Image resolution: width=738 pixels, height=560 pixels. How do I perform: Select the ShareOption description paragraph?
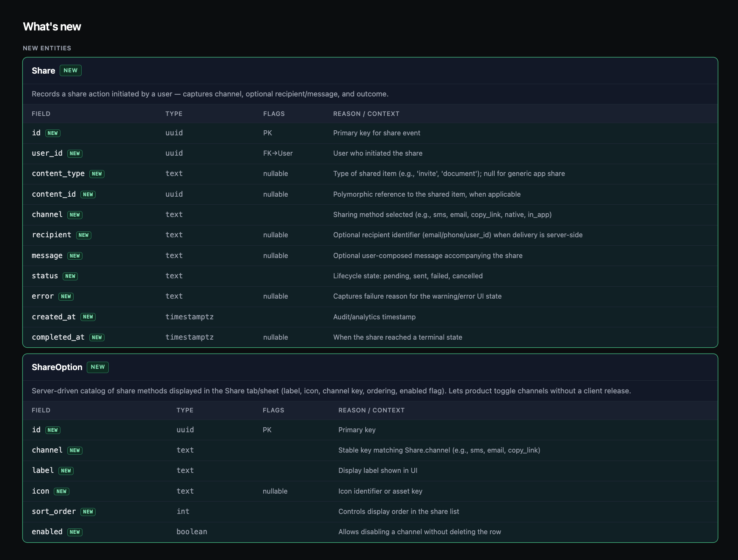point(331,391)
